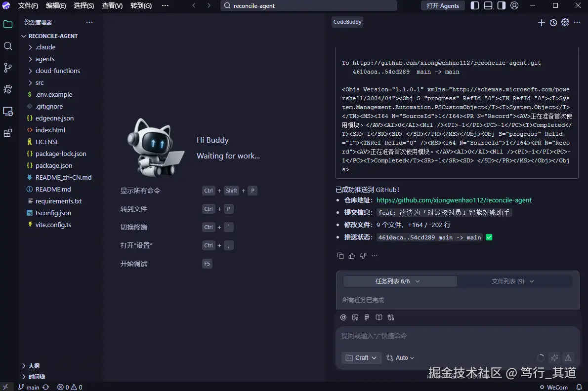588x391 pixels.
Task: Open package.json in the explorer
Action: click(x=54, y=165)
